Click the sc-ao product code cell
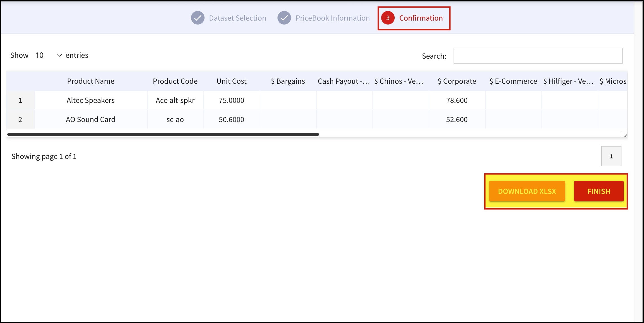Image resolution: width=644 pixels, height=323 pixels. click(x=175, y=120)
